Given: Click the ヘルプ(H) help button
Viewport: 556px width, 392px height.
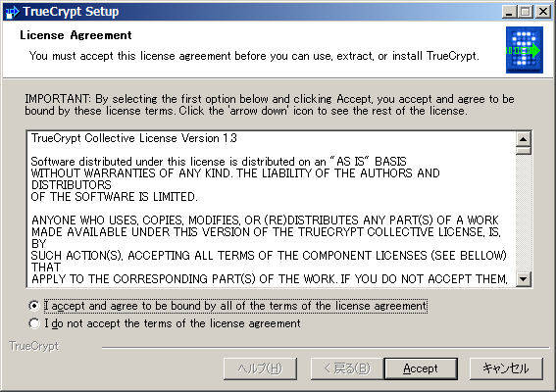Looking at the screenshot, I should pyautogui.click(x=260, y=368).
